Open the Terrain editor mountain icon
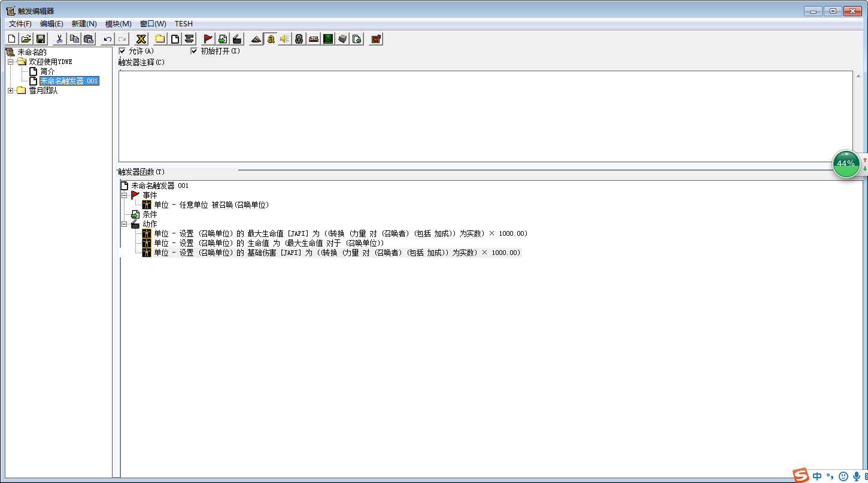868x483 pixels. [x=256, y=39]
